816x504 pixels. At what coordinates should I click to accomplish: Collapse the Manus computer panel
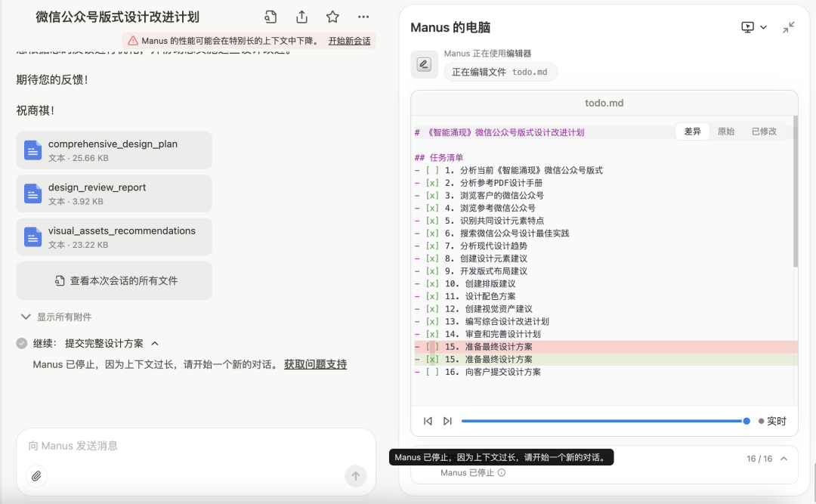click(x=788, y=27)
